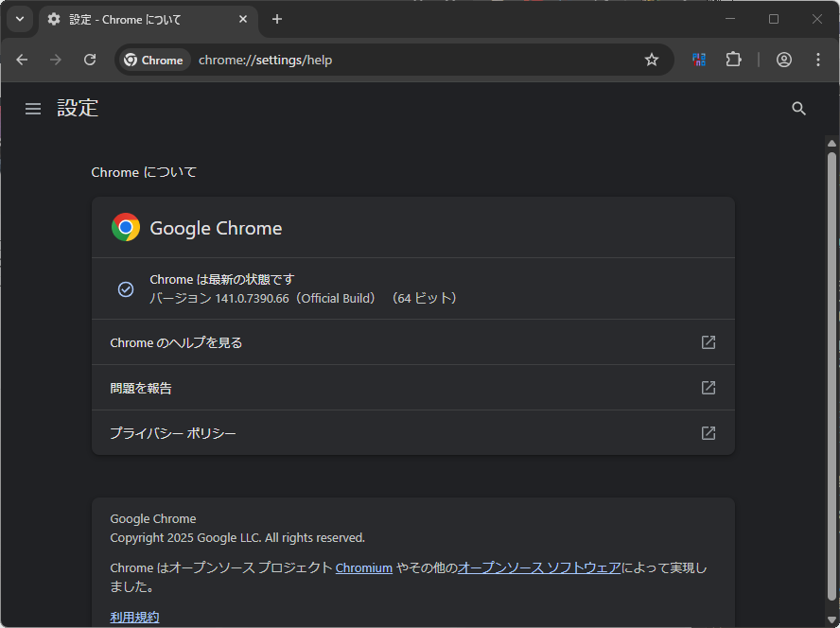Click the bookmark star in the address bar

click(651, 59)
